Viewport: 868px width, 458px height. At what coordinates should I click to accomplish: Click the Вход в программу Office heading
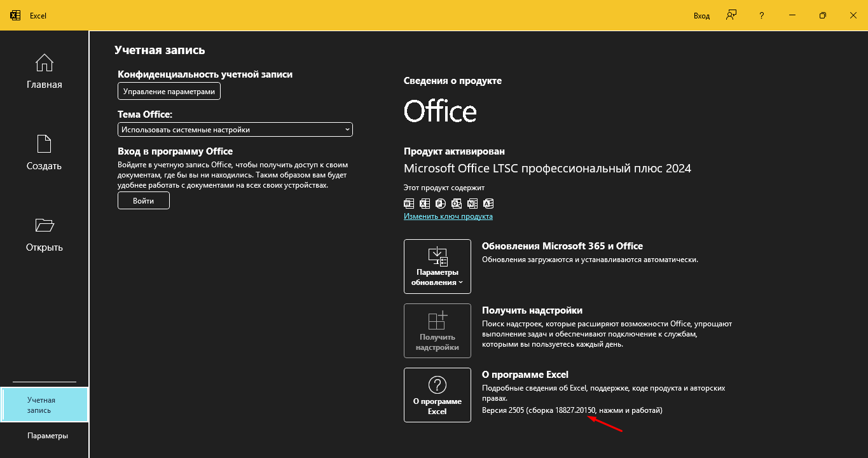176,151
